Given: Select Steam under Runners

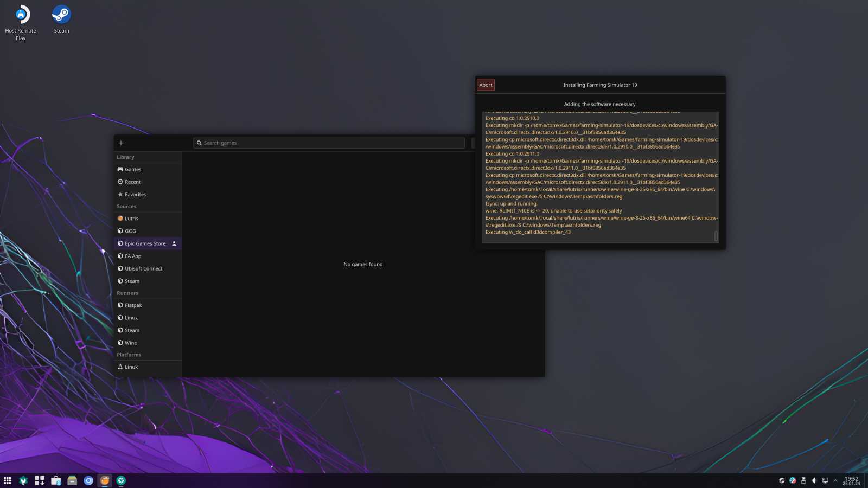Looking at the screenshot, I should pos(148,330).
